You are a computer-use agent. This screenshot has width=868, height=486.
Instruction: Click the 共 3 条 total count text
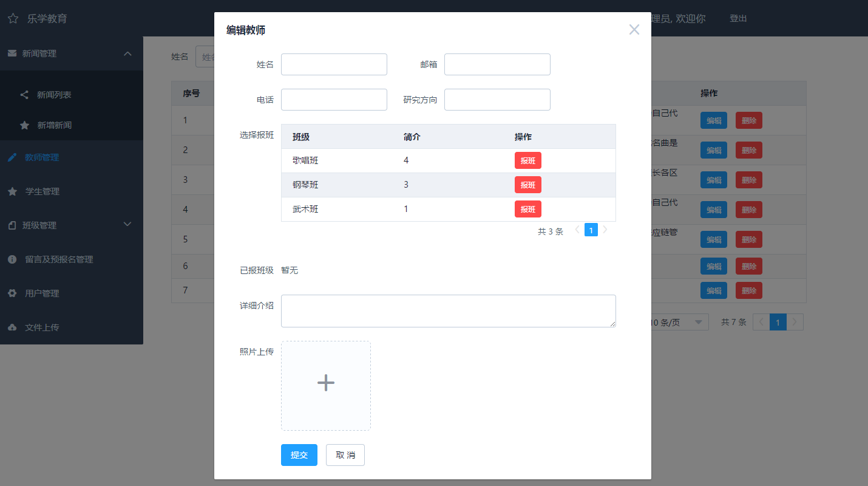(551, 231)
